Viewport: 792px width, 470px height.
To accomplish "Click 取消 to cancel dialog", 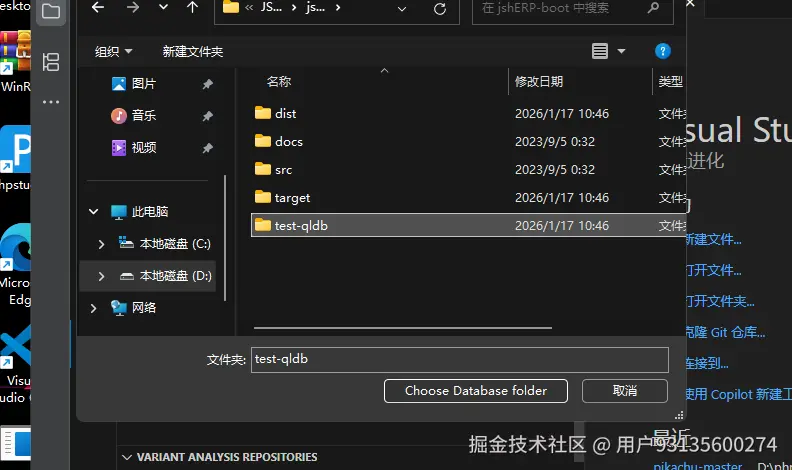I will [x=625, y=391].
